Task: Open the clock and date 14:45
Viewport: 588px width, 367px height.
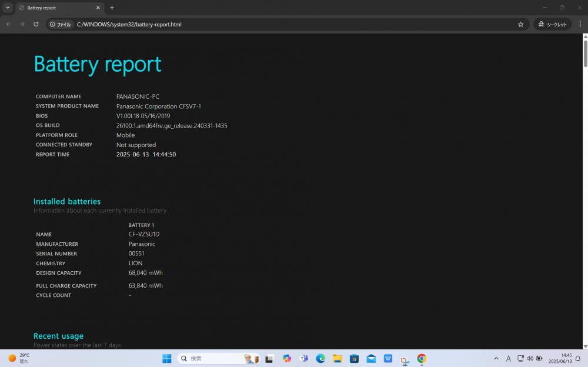Action: [560, 358]
